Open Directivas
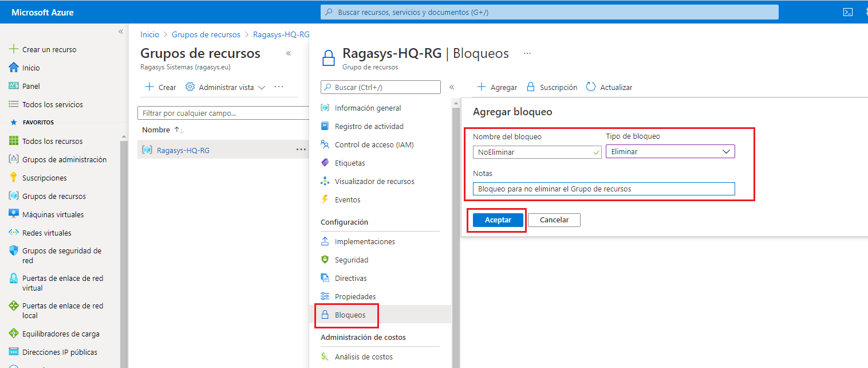868x368 pixels. (x=344, y=278)
